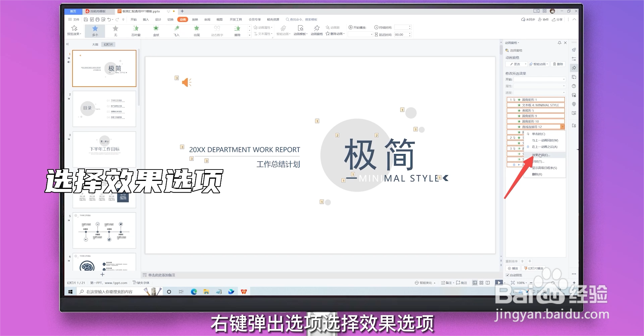Collapse the slide thumbnail panel chevron
This screenshot has width=644, height=336.
tap(67, 44)
